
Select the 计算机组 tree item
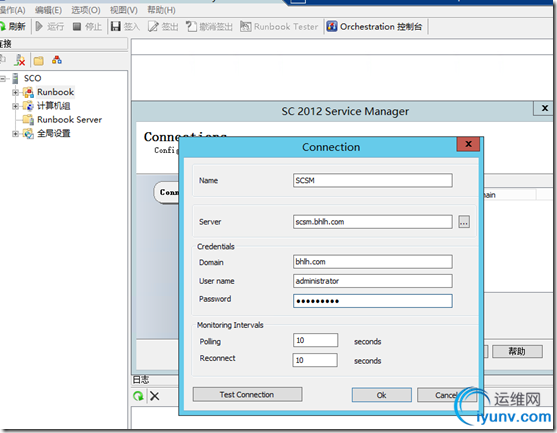(54, 105)
